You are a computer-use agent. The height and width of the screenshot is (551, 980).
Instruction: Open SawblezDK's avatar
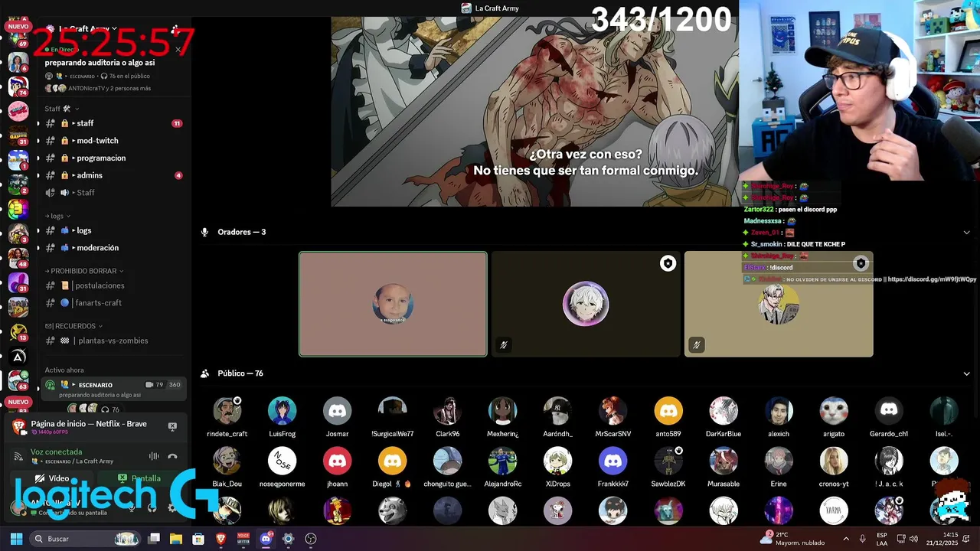pos(668,461)
